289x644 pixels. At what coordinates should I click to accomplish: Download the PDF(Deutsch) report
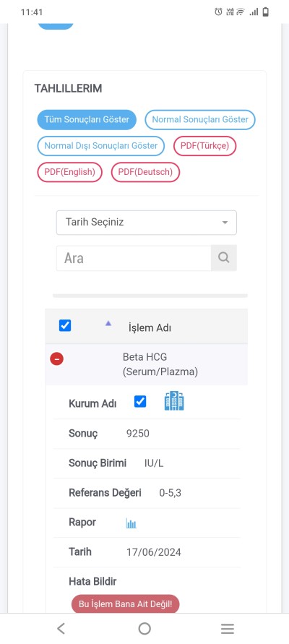point(145,172)
